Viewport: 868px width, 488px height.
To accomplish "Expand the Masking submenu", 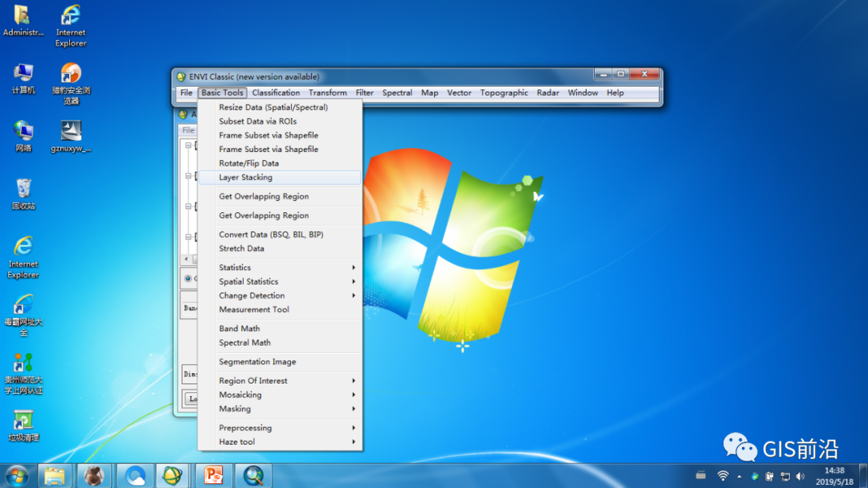I will pos(280,408).
